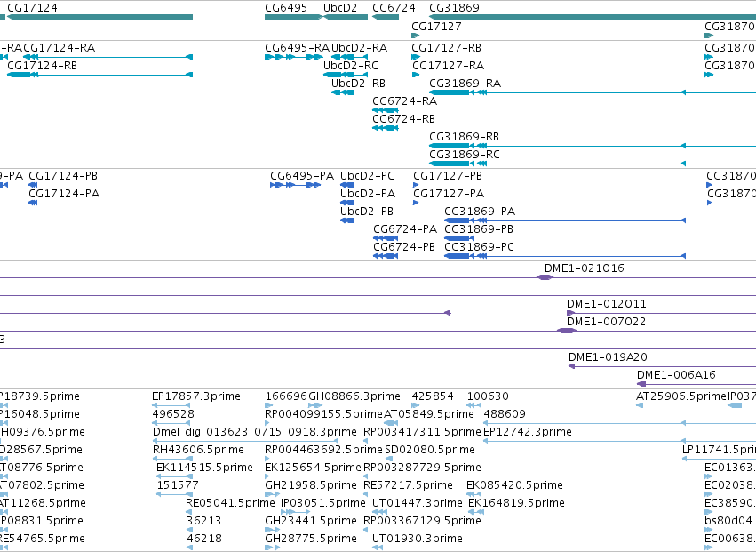Click the purple glyph under DME1-021016
This screenshot has width=756, height=552.
coord(545,277)
